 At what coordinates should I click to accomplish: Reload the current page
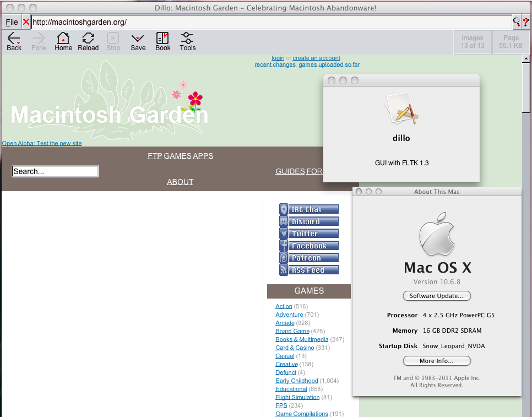[x=88, y=42]
